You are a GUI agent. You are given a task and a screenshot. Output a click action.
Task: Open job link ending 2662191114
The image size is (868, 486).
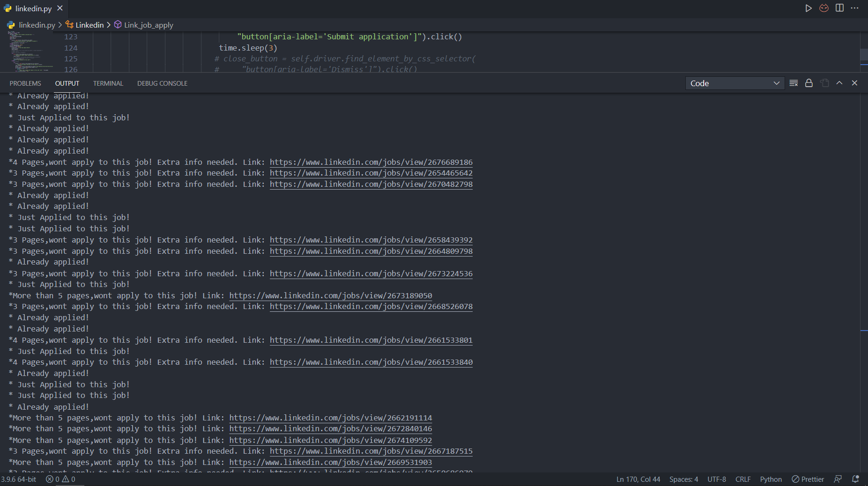coord(331,418)
